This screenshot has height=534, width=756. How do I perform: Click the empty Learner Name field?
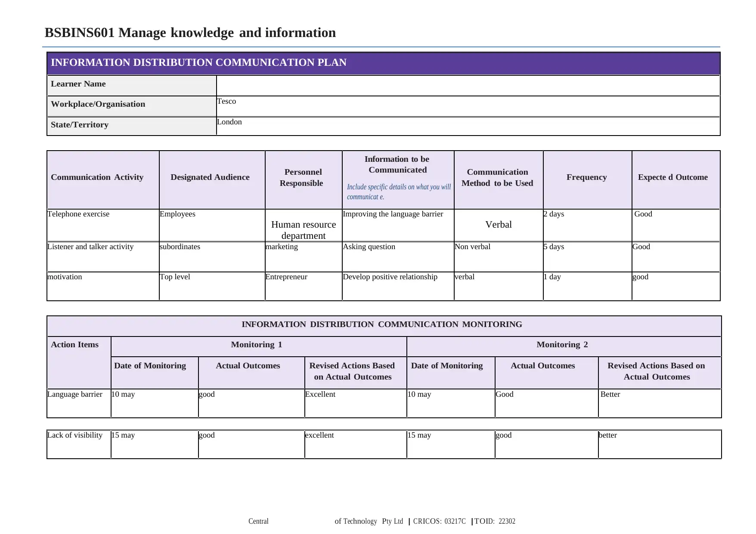pos(468,85)
